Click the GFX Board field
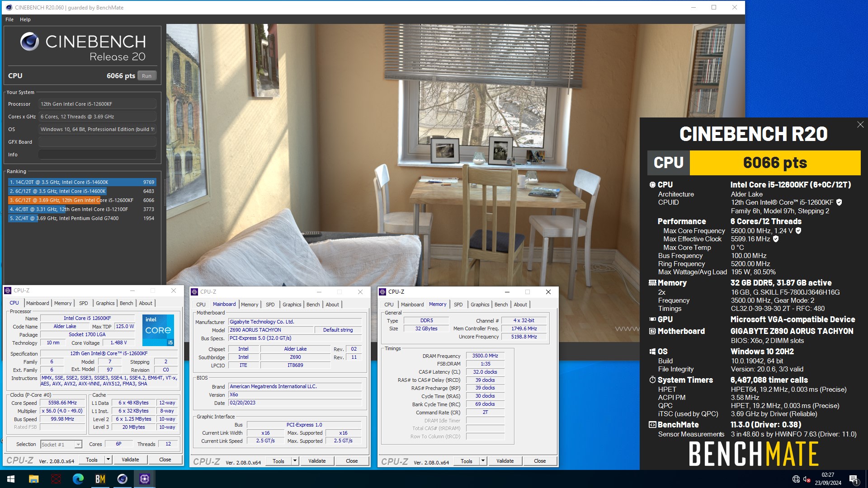 [97, 142]
